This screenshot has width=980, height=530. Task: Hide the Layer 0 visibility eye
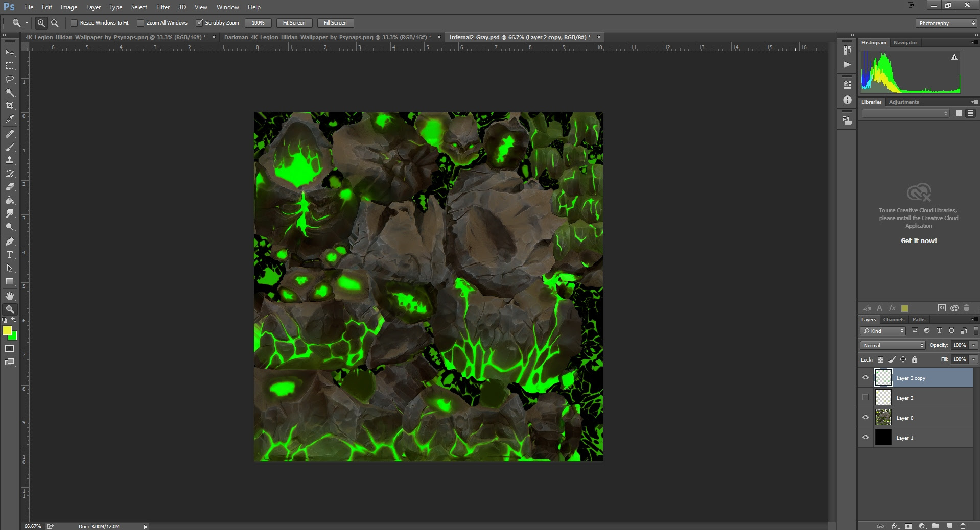pos(865,418)
